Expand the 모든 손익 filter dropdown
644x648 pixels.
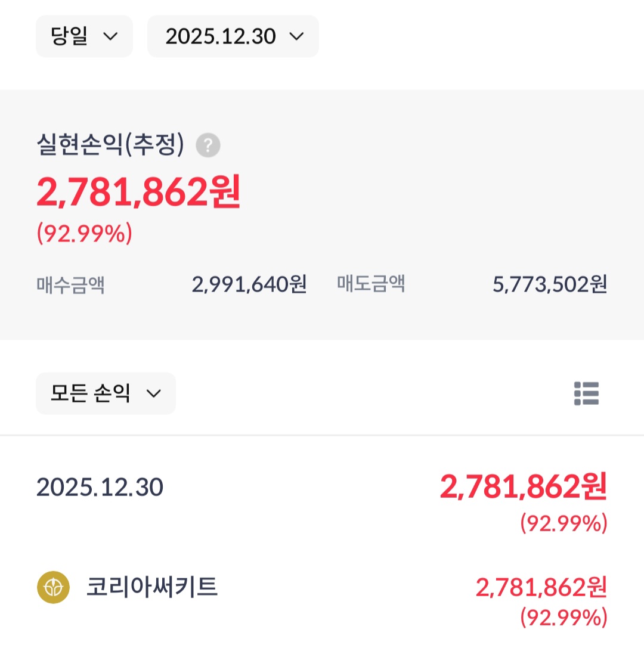point(106,393)
